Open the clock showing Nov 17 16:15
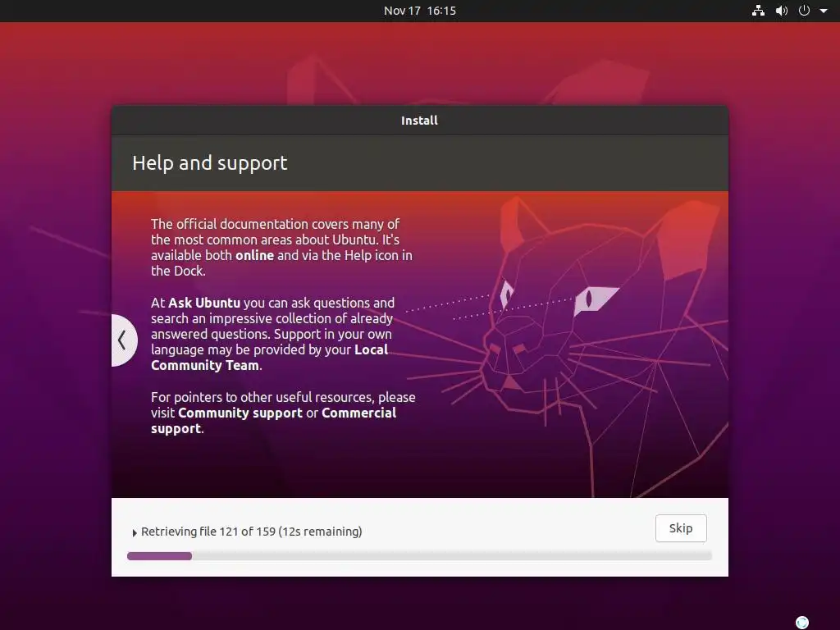Screen dimensions: 840x630 click(x=419, y=11)
